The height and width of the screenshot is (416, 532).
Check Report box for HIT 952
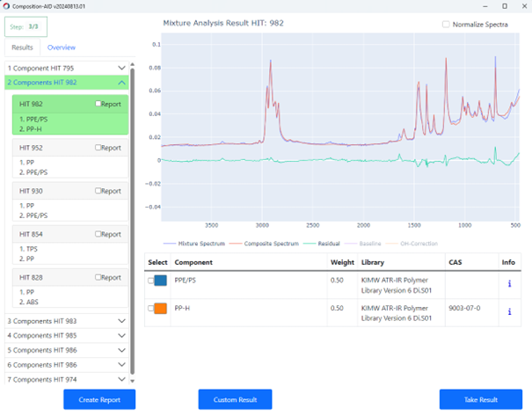(98, 148)
